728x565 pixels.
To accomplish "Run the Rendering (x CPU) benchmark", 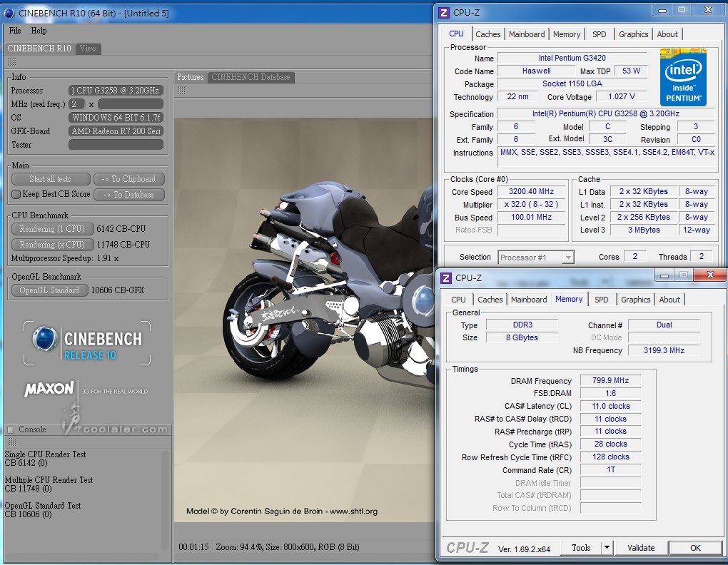I will [x=52, y=245].
